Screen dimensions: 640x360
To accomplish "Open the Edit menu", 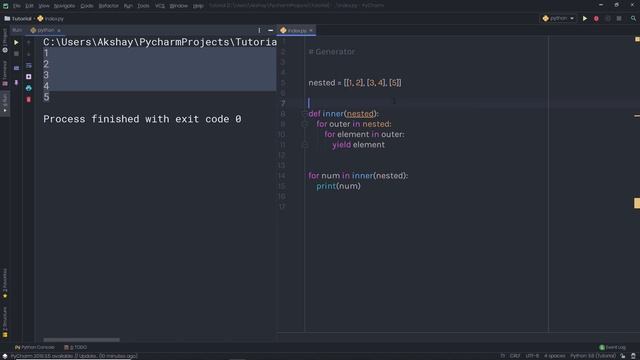I will [x=29, y=6].
